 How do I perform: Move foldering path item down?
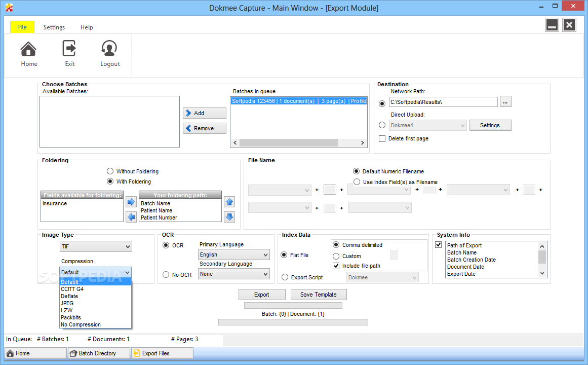[x=229, y=216]
